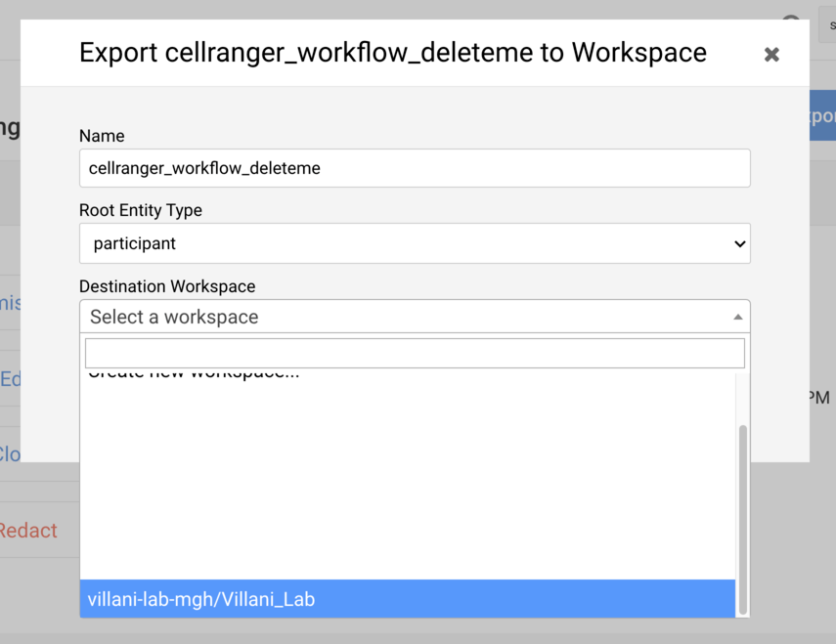Click the partially hidden Clo link
This screenshot has height=644, width=836.
[10, 454]
